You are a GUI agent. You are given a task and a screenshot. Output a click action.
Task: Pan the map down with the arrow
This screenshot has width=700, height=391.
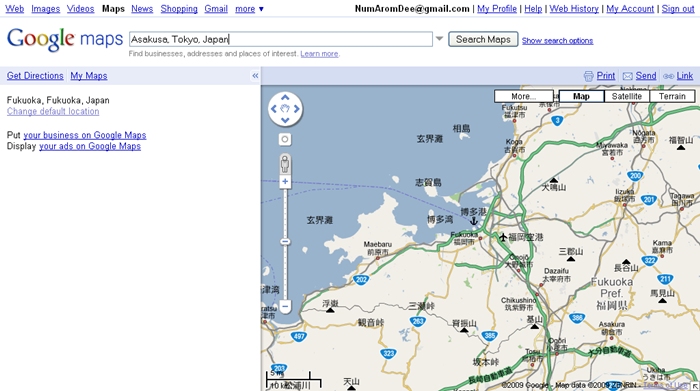285,120
